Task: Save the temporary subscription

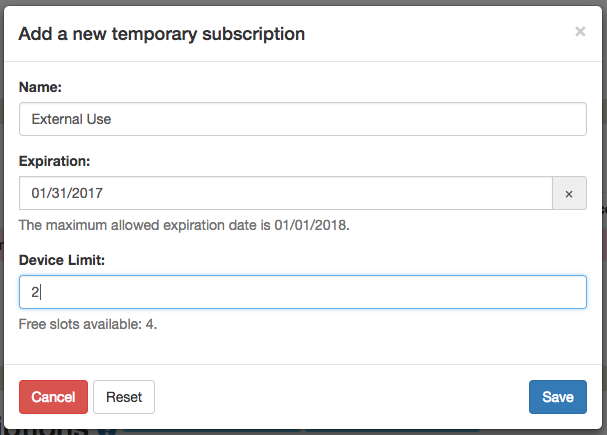Action: click(x=558, y=397)
